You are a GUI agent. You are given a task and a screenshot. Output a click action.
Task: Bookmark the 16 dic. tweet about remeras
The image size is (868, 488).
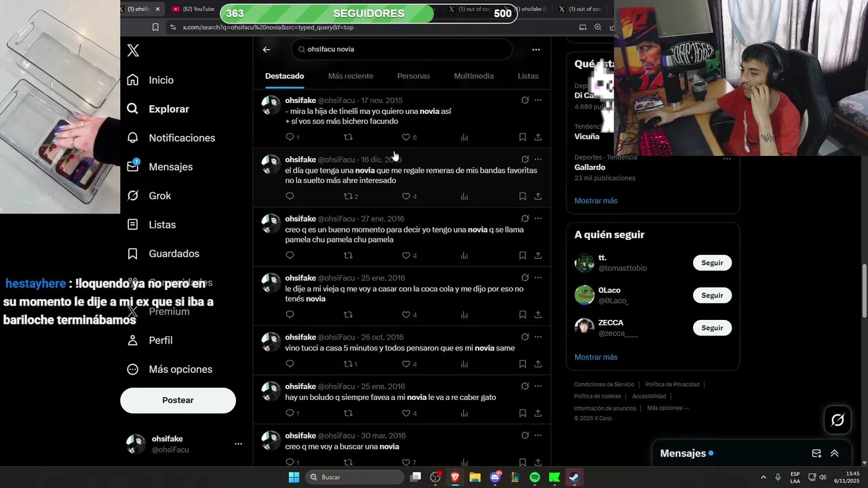[522, 197]
